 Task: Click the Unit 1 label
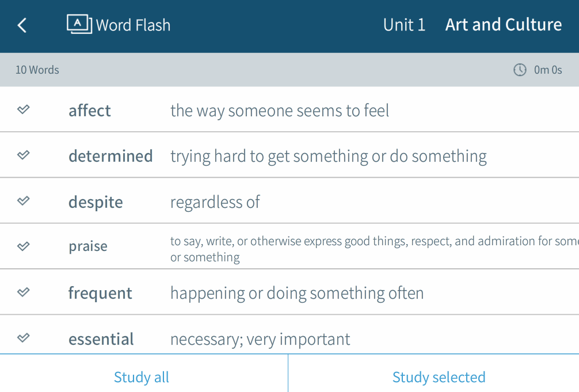click(404, 25)
